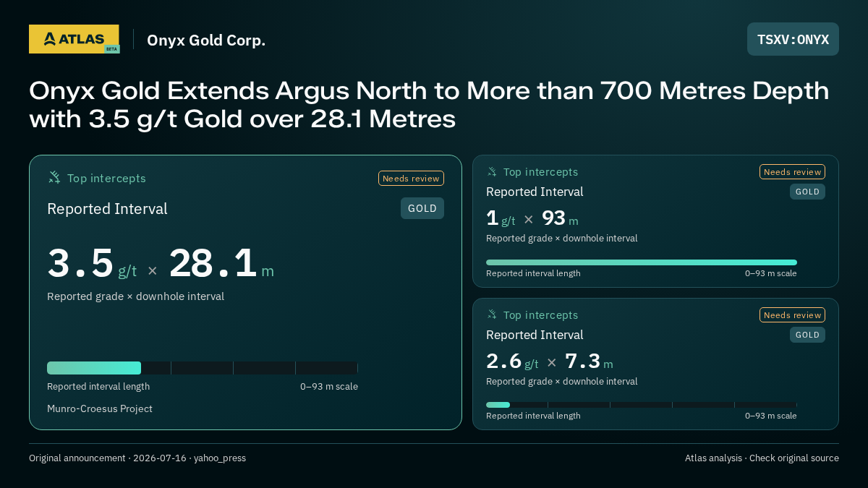Screen dimensions: 868x488
Task: Click Needs review badge in the 7.3 m card
Action: click(x=792, y=314)
